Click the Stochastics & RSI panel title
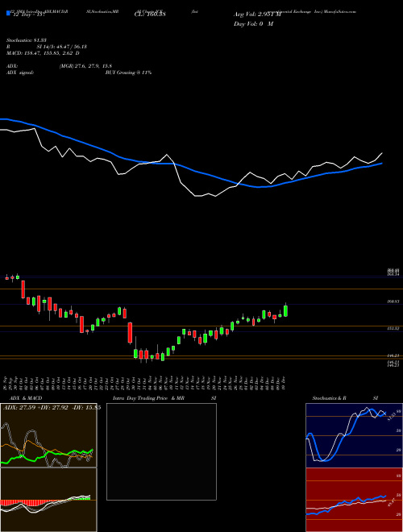Image resolution: width=403 pixels, height=532 pixels. click(x=345, y=398)
